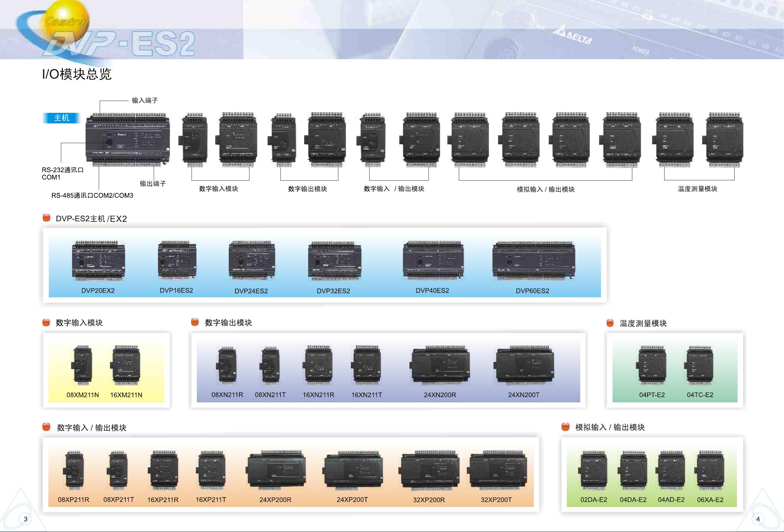Click the 16XP211R model name text
Viewport: 784px width, 532px height.
(x=163, y=500)
